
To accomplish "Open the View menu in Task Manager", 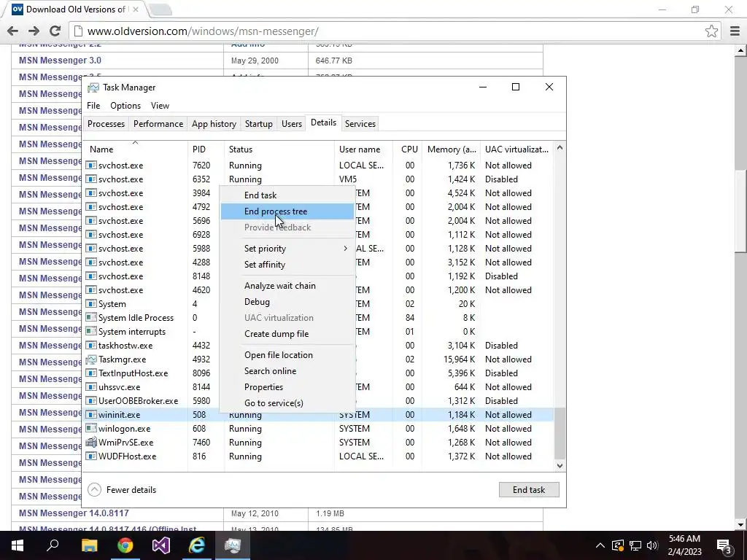I will [x=160, y=106].
